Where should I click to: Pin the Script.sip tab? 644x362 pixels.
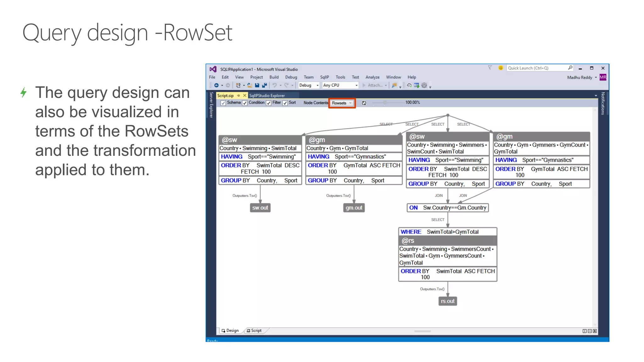tap(238, 96)
